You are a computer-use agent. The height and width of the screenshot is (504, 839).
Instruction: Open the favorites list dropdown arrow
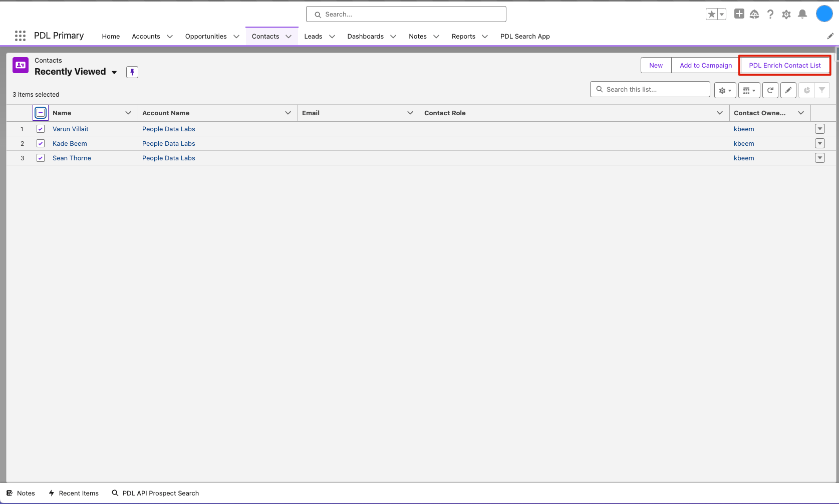tap(722, 15)
